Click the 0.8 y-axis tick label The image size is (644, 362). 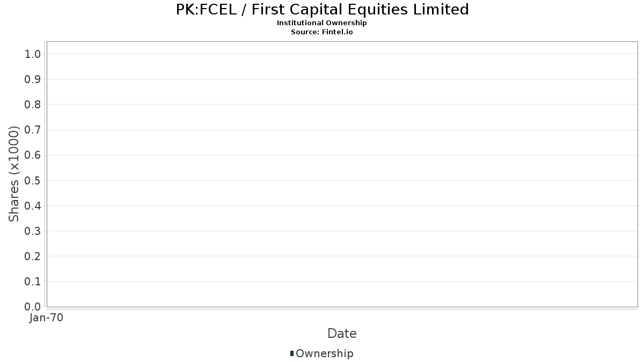coord(33,104)
